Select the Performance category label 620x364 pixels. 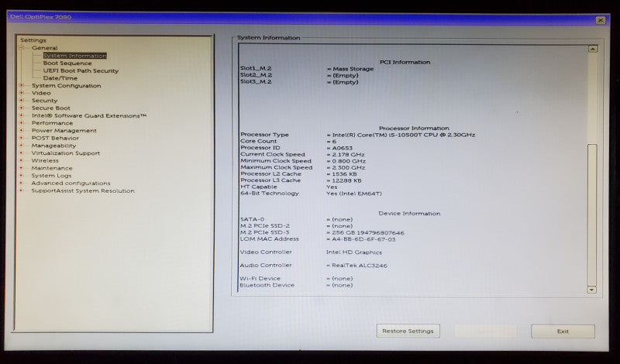pyautogui.click(x=52, y=123)
